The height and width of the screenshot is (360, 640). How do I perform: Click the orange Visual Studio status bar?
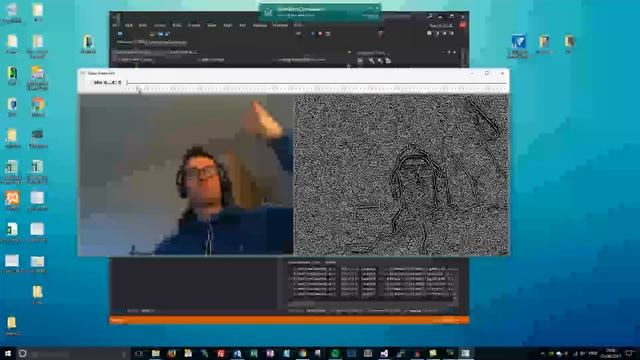289,320
